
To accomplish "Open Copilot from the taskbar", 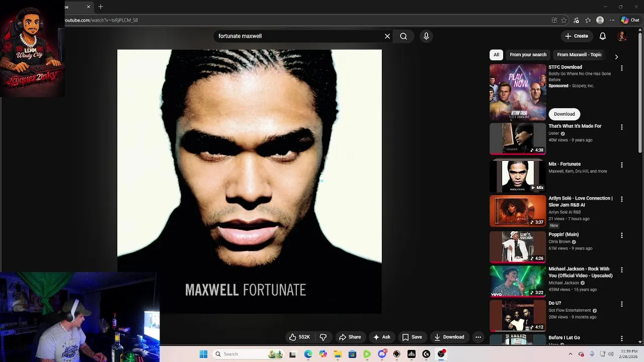I will click(x=323, y=354).
